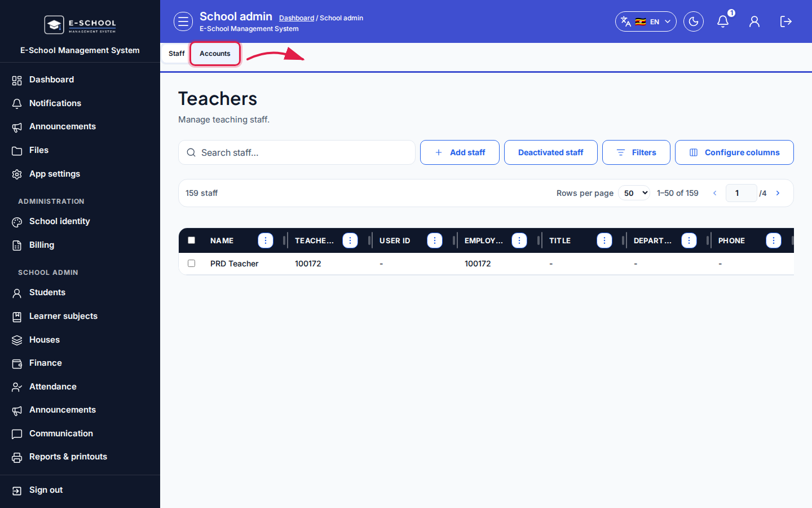Open App settings in the sidebar
The image size is (812, 508).
(x=80, y=174)
